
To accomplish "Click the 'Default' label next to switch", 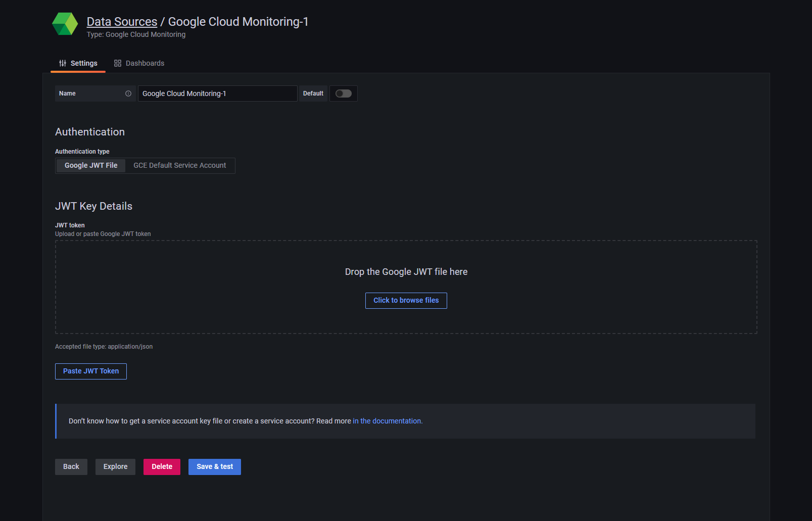I will click(x=313, y=93).
